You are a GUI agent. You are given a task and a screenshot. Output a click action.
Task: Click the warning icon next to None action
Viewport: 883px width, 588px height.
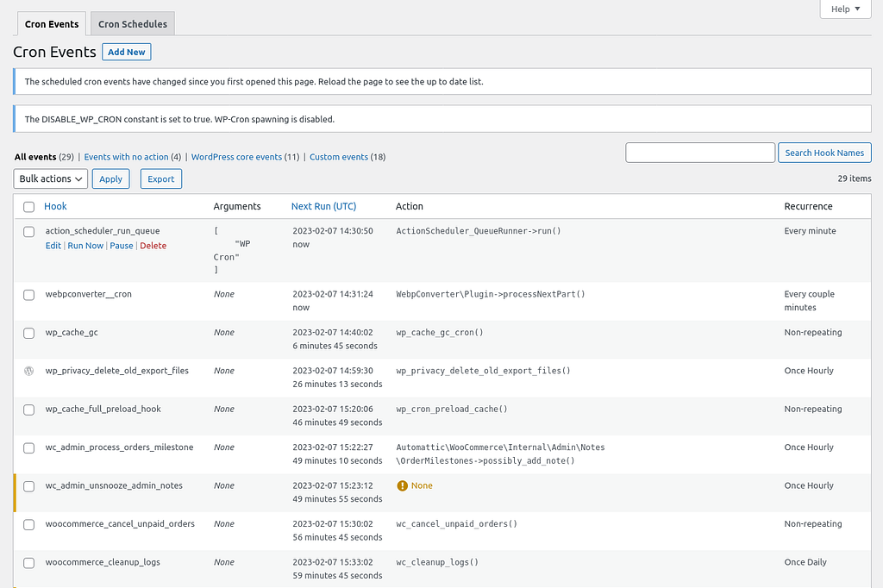click(402, 485)
